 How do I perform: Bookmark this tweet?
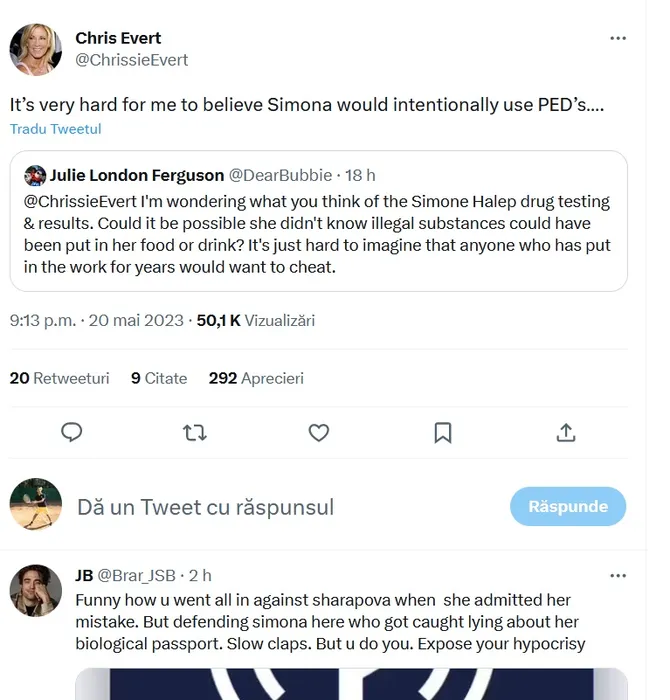point(442,432)
